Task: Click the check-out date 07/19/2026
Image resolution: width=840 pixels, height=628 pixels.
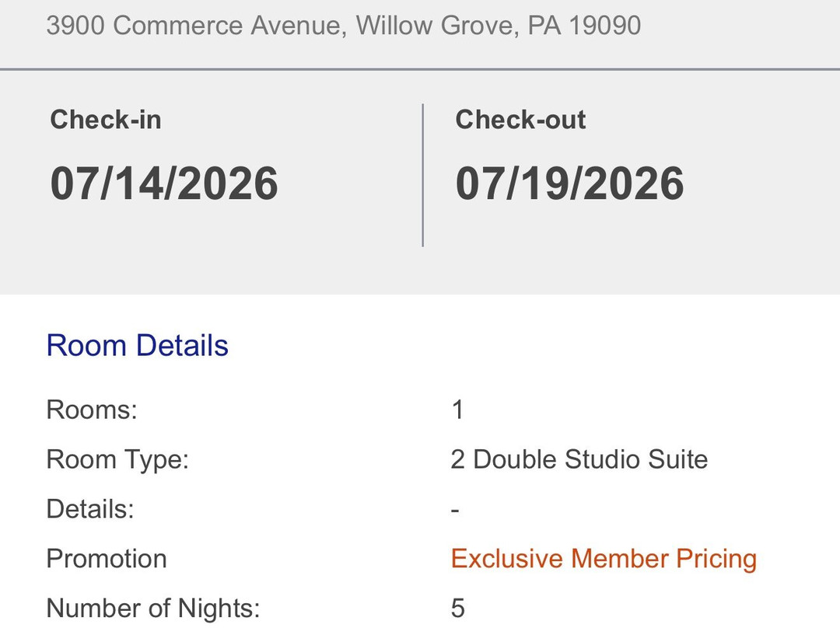Action: click(570, 183)
